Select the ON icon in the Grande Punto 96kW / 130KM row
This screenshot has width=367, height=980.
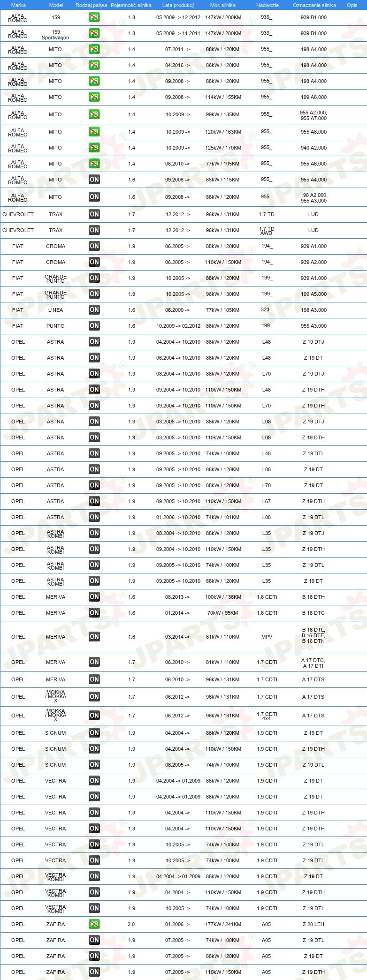click(x=94, y=294)
